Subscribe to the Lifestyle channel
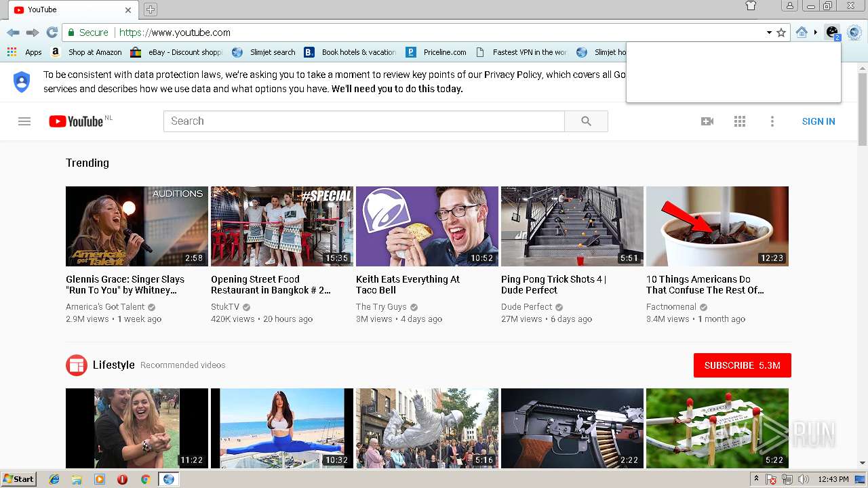Image resolution: width=868 pixels, height=488 pixels. 742,365
